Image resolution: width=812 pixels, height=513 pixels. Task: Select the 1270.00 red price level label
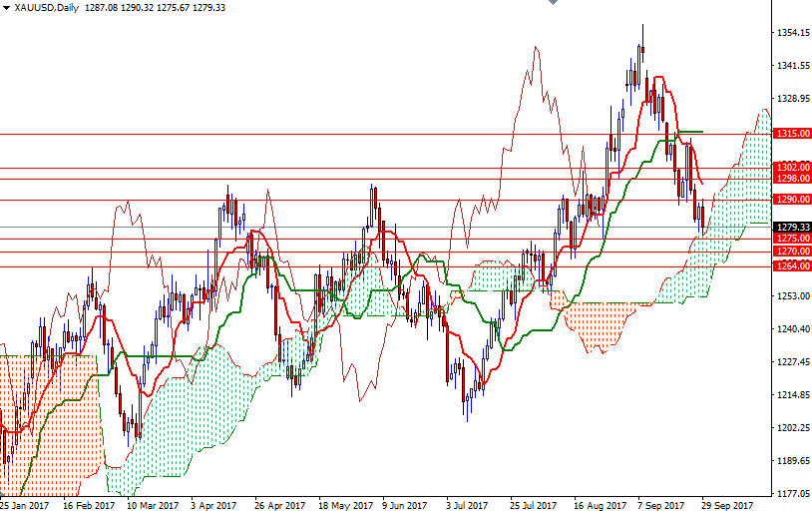pos(792,252)
